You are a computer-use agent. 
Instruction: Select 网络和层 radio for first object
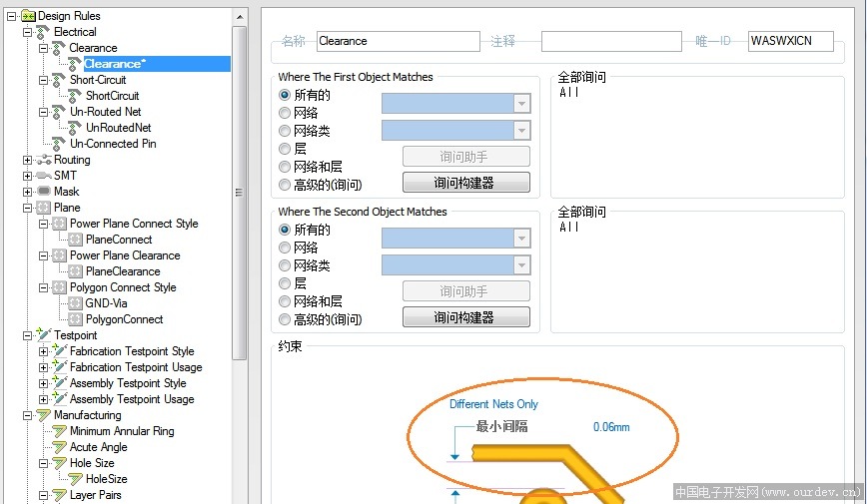click(x=285, y=167)
